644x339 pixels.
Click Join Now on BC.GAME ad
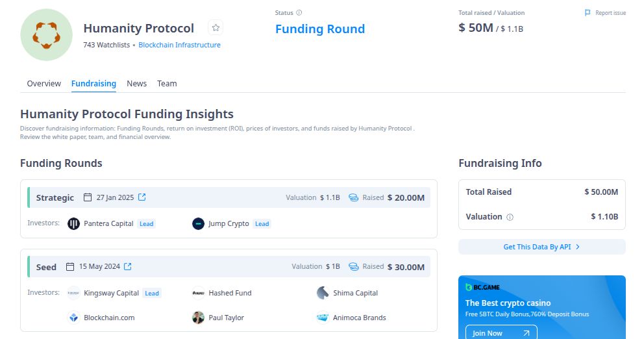pos(501,333)
